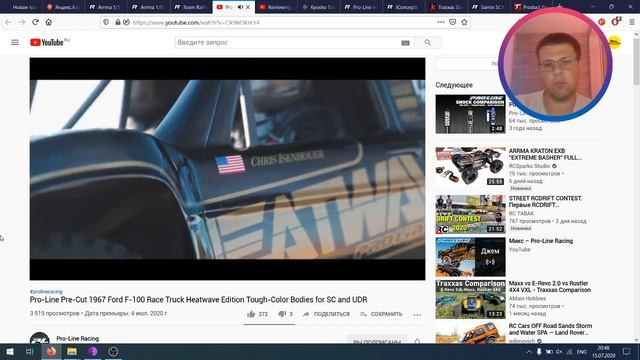This screenshot has height=360, width=640.
Task: Show hidden tray icons chevron
Action: (529, 351)
